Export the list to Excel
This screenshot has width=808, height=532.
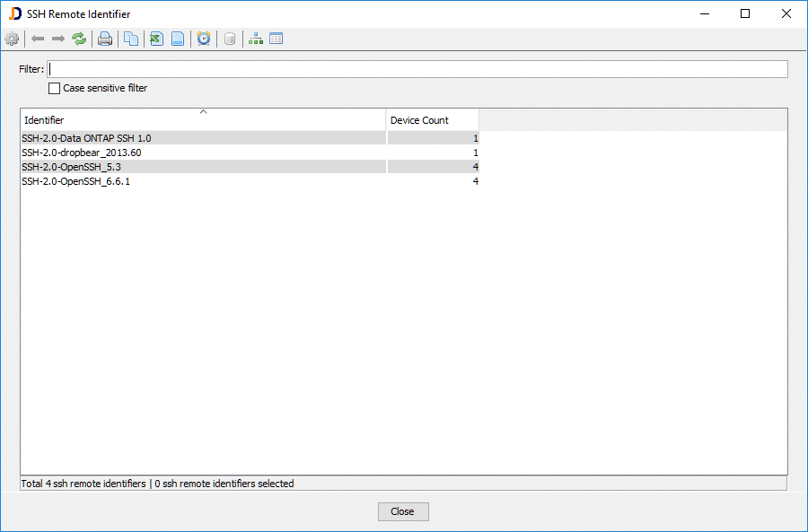[x=156, y=39]
